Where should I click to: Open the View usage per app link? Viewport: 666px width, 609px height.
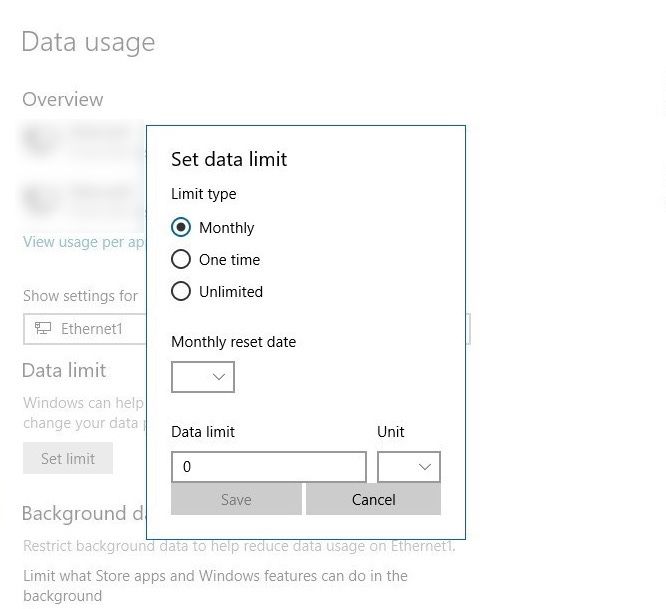[84, 241]
